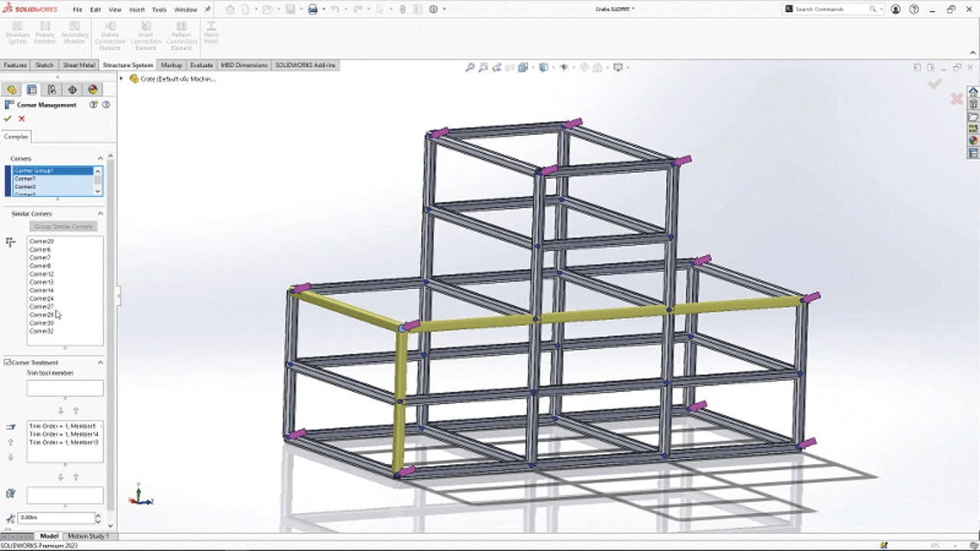Switch to the Sheet Metal tab
This screenshot has width=980, height=551.
[x=78, y=65]
